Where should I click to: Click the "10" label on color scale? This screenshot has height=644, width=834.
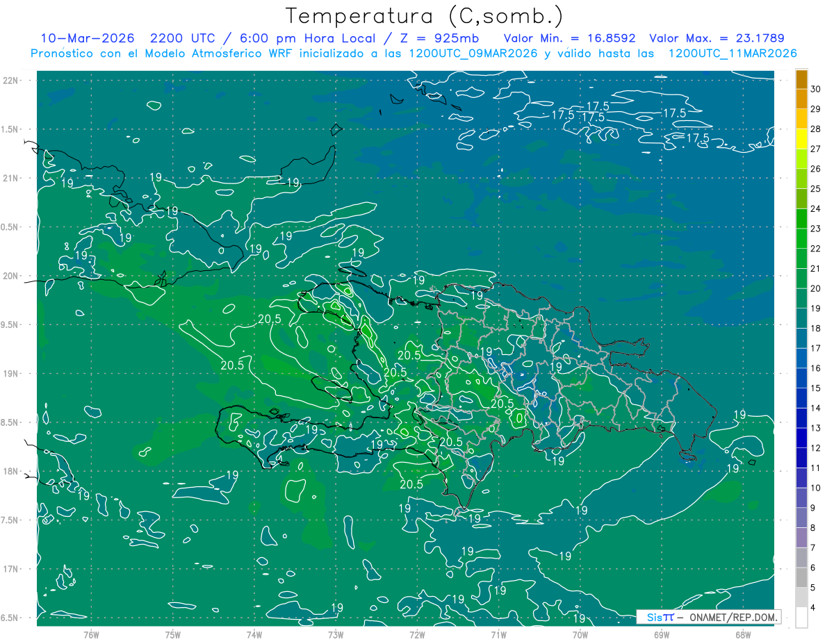[816, 488]
